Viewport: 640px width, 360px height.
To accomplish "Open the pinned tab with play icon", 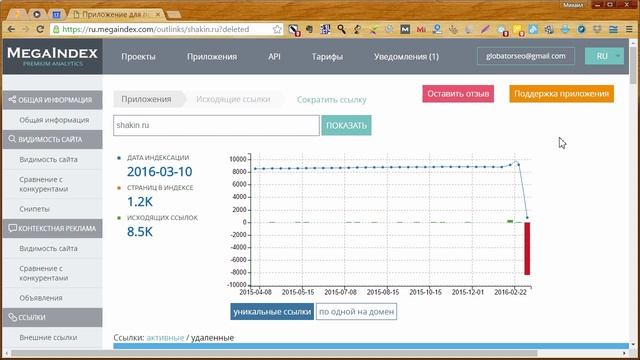I will (x=37, y=14).
